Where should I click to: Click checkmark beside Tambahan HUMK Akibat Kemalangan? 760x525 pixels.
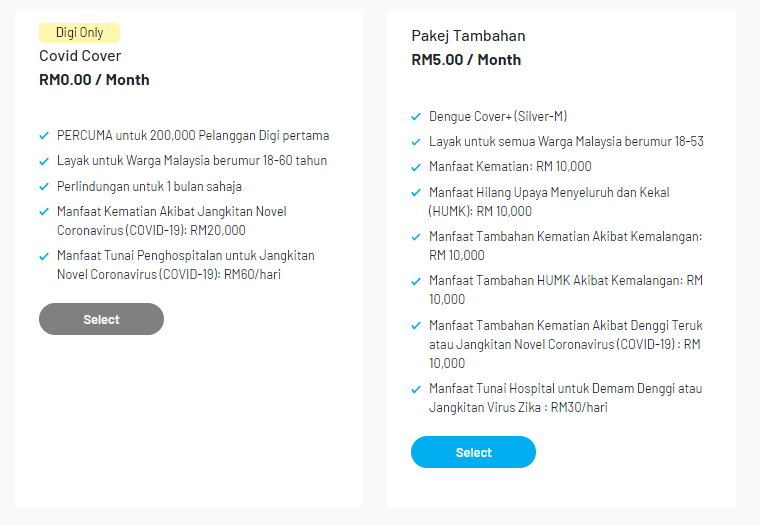[x=416, y=281]
